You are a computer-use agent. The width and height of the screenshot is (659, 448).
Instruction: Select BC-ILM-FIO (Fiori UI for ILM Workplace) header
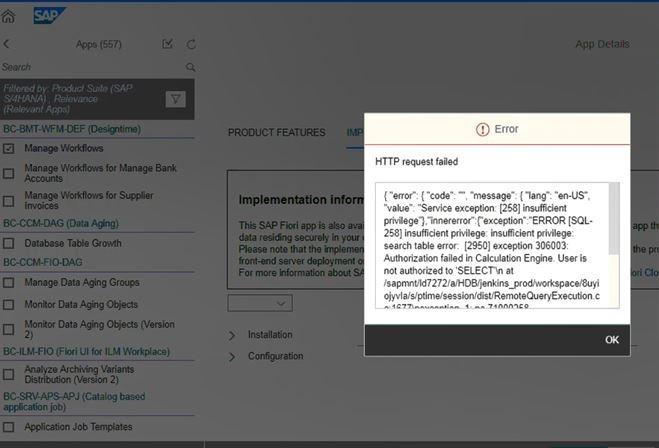[87, 351]
